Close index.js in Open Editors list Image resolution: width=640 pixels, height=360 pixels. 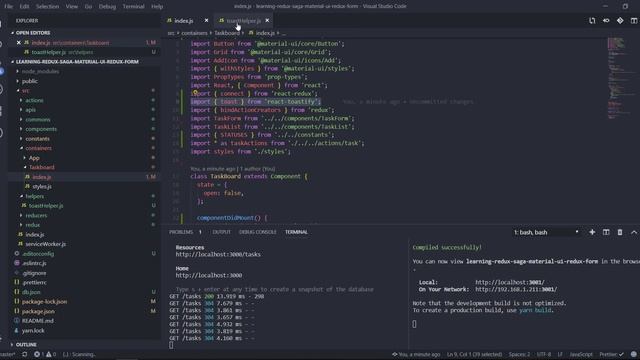coord(19,42)
